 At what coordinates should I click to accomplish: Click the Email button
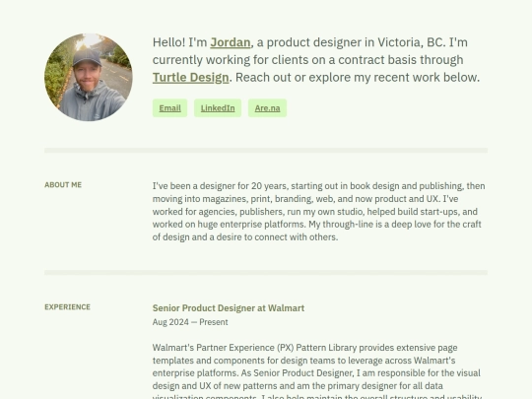(169, 108)
